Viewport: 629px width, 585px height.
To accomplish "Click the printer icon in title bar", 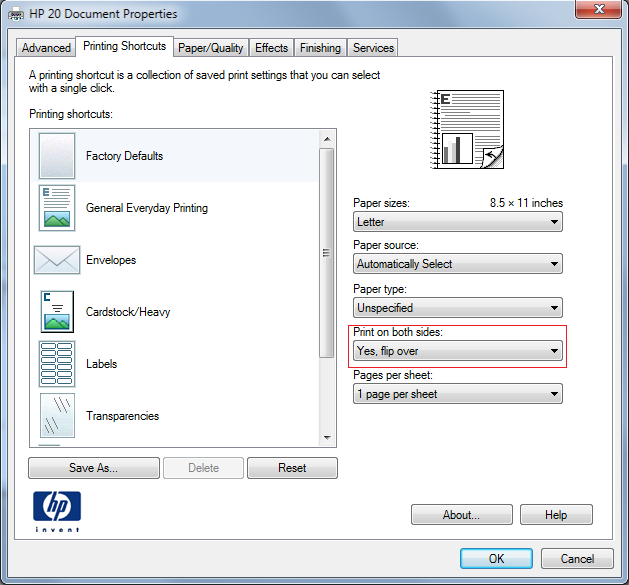I will (16, 14).
